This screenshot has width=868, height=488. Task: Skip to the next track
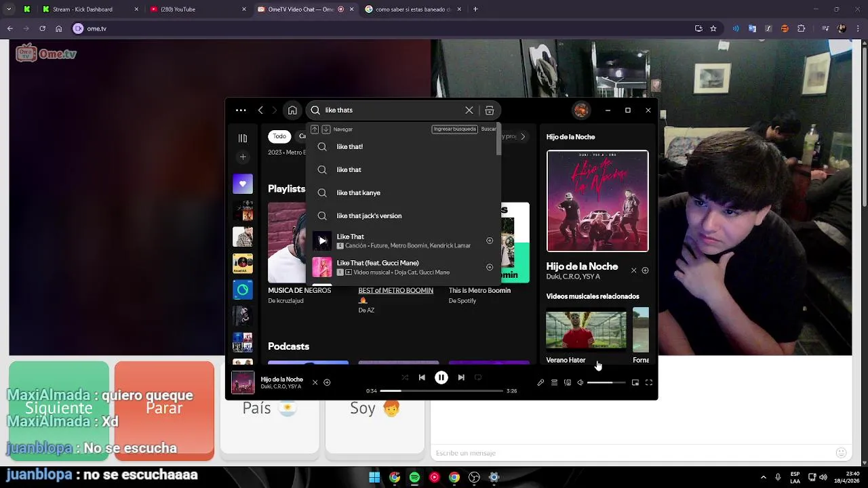point(461,378)
